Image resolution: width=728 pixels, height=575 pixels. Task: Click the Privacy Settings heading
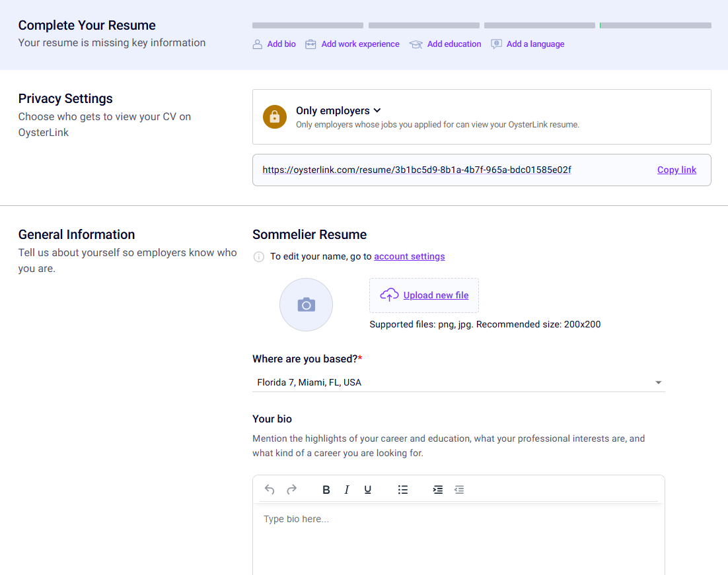point(65,98)
